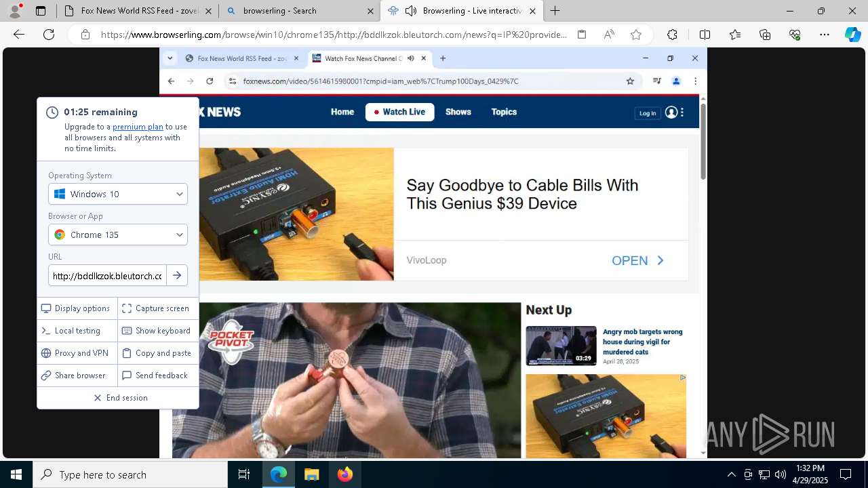
Task: Open Shows in Fox News nav
Action: pos(458,112)
